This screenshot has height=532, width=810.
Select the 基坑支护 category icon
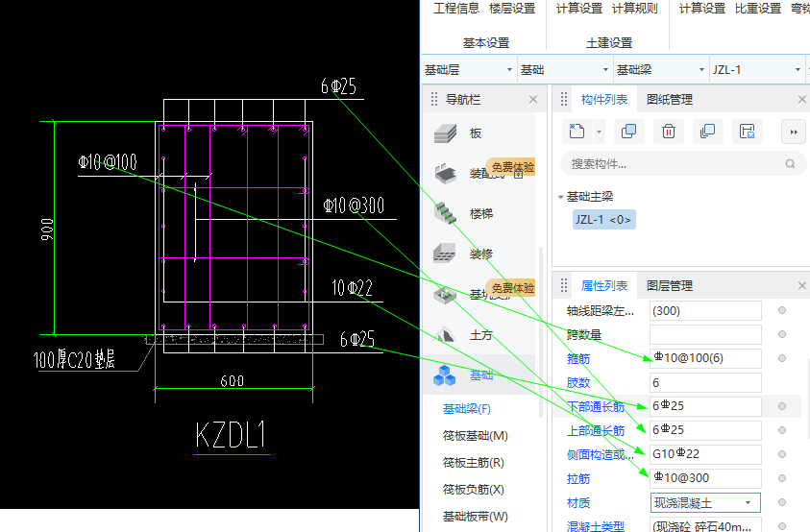445,295
